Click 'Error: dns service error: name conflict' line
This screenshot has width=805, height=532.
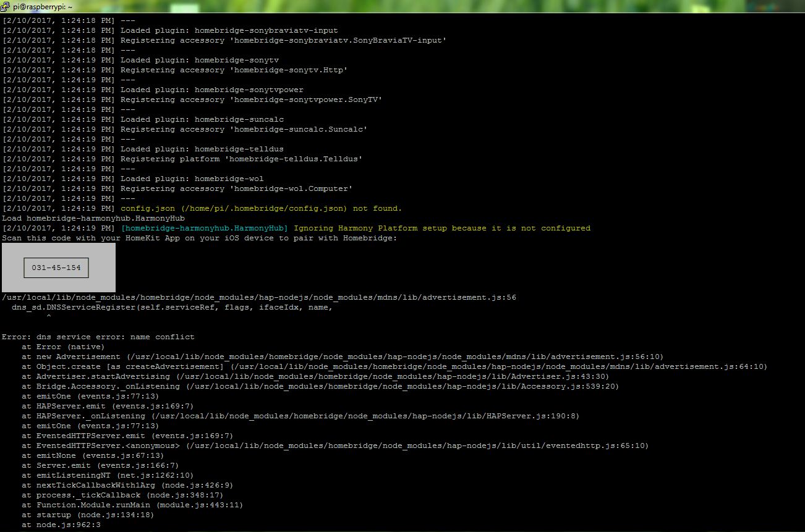pos(98,337)
